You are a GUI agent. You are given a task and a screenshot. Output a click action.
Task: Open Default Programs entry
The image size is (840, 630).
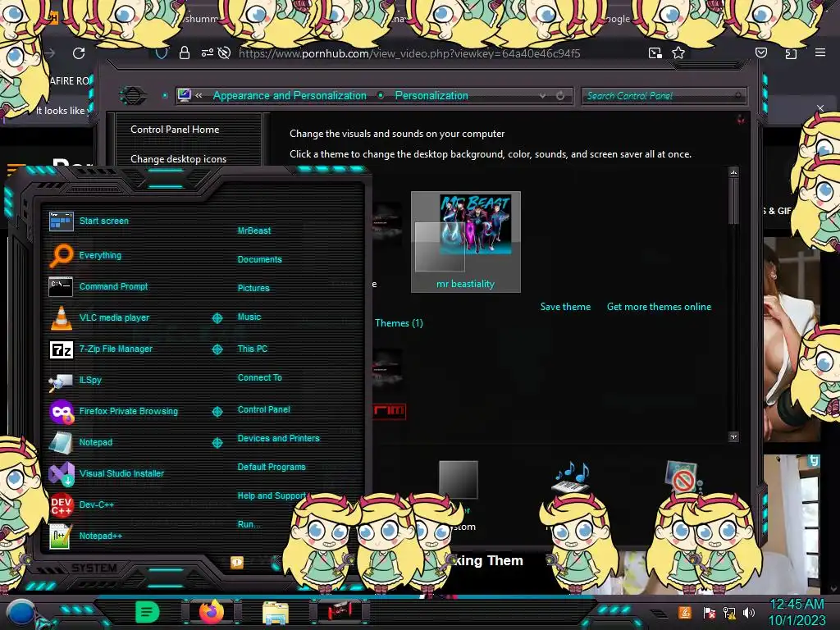click(271, 467)
